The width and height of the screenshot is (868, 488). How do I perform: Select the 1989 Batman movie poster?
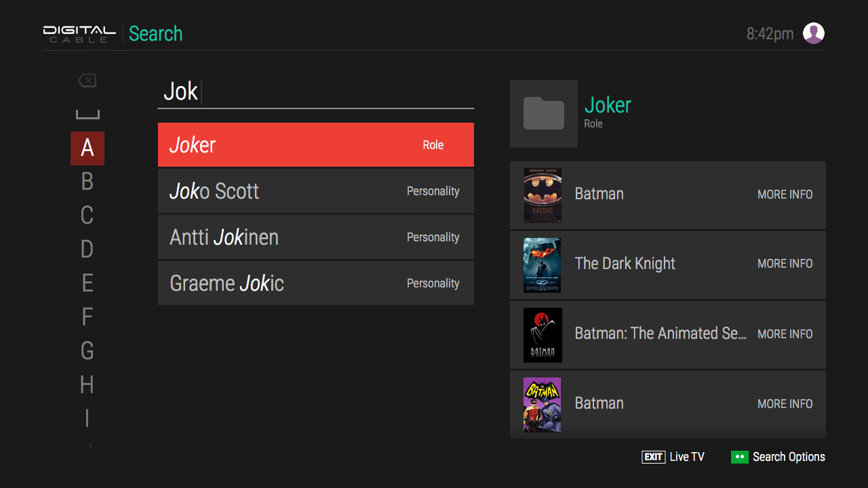point(542,195)
